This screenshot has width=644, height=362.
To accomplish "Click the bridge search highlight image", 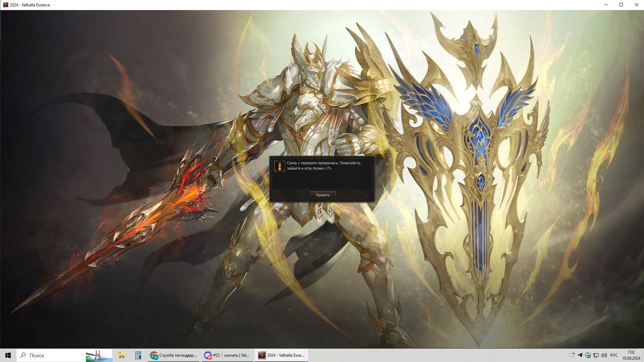I will (99, 355).
